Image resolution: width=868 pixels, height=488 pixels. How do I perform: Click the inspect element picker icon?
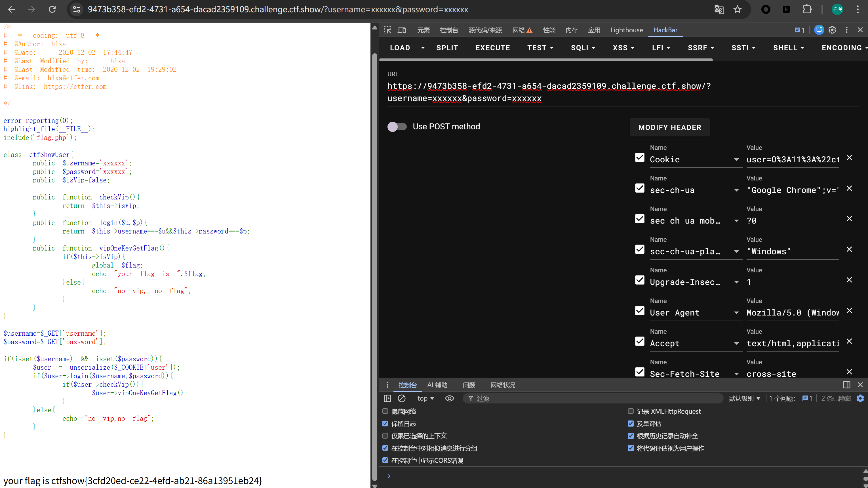(x=387, y=30)
